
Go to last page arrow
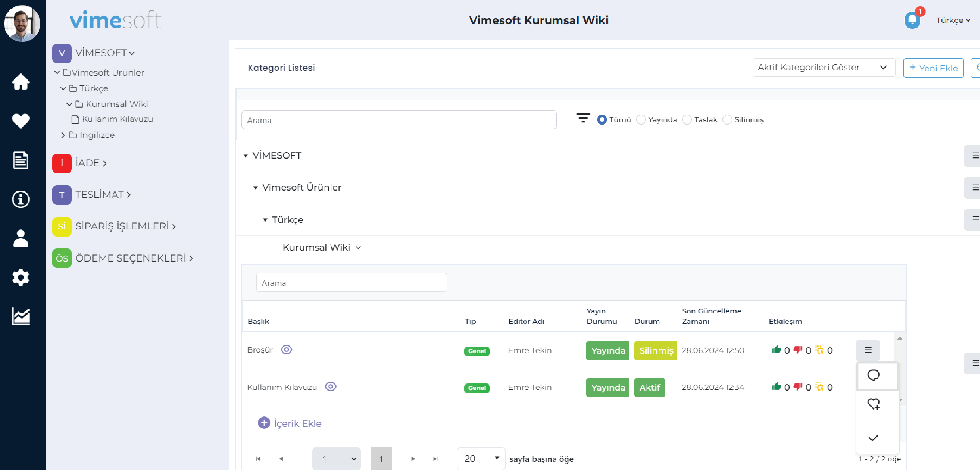point(435,459)
